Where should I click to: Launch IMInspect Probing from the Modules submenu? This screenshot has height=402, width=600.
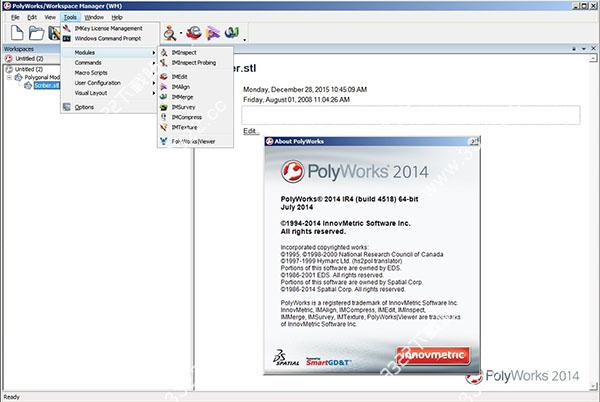pos(195,63)
